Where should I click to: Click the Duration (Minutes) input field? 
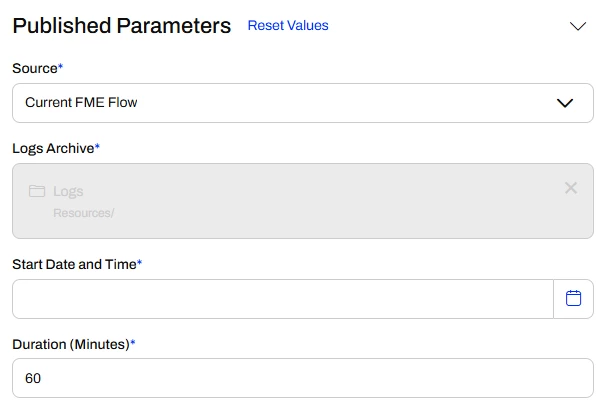[302, 379]
